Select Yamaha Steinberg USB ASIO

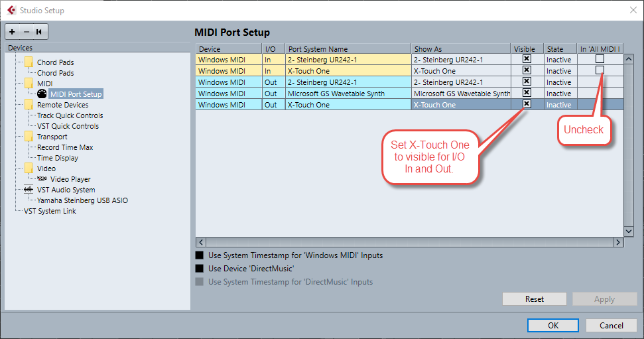click(x=82, y=200)
